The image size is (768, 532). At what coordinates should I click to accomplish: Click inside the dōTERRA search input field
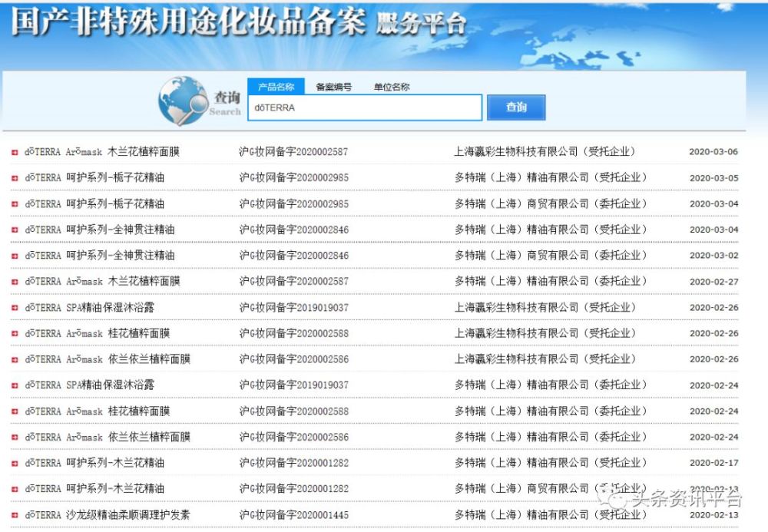pyautogui.click(x=364, y=107)
